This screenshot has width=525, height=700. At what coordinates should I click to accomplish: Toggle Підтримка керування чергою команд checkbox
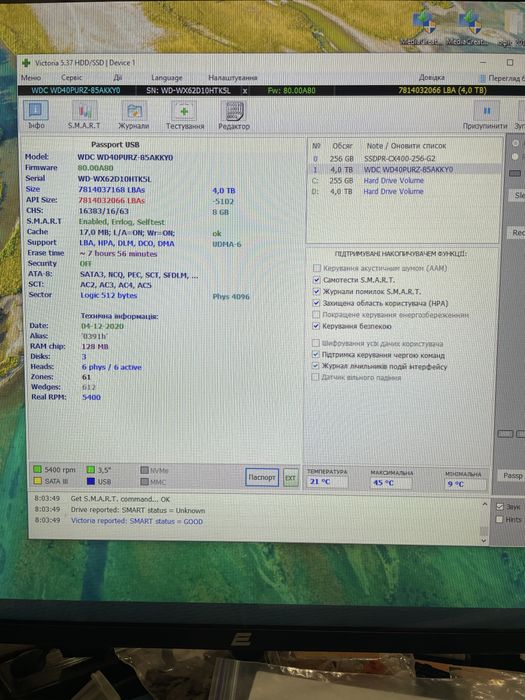(x=316, y=354)
